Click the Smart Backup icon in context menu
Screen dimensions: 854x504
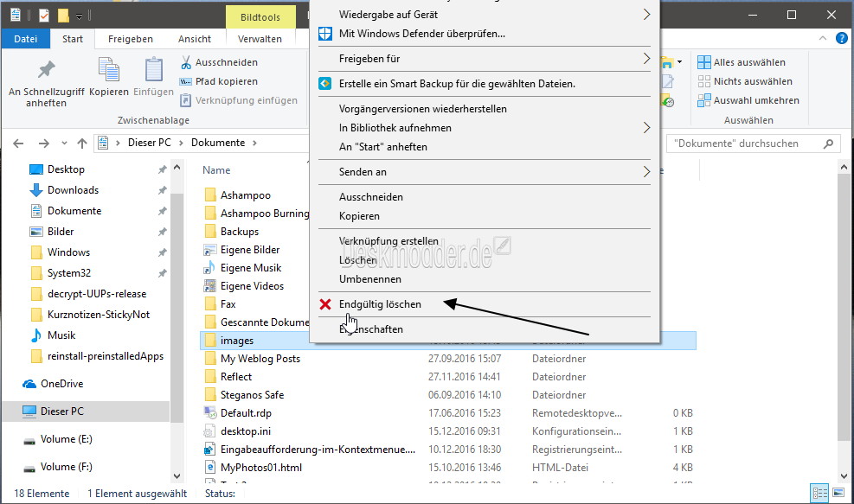coord(325,84)
